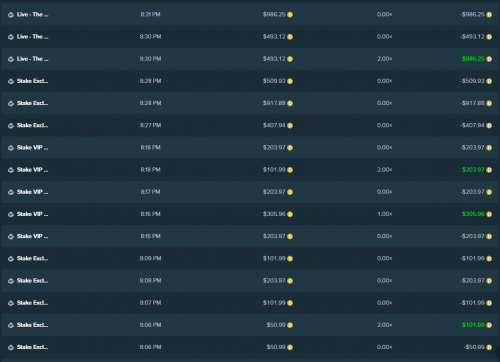
Task: Click game icon in the 8:07 PM row
Action: pos(11,303)
